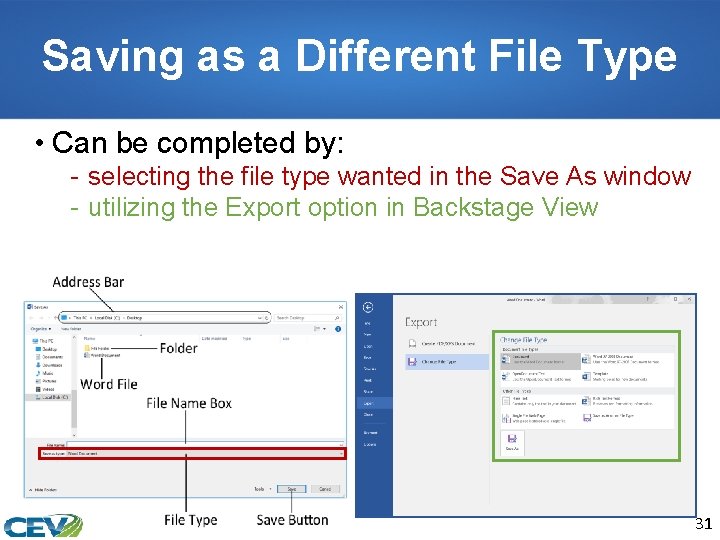This screenshot has height=540, width=720.
Task: Select New in the Backstage sidebar
Action: point(368,335)
